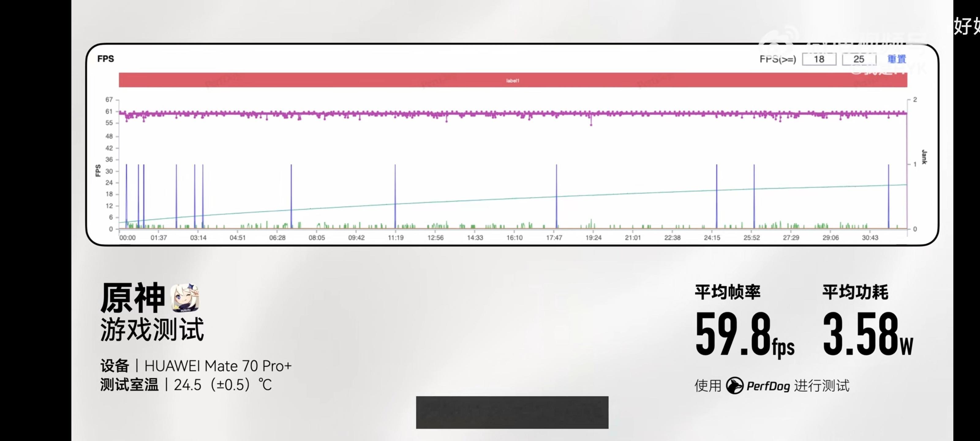Click the jank spike near 11:19
The height and width of the screenshot is (441, 980).
tap(395, 196)
